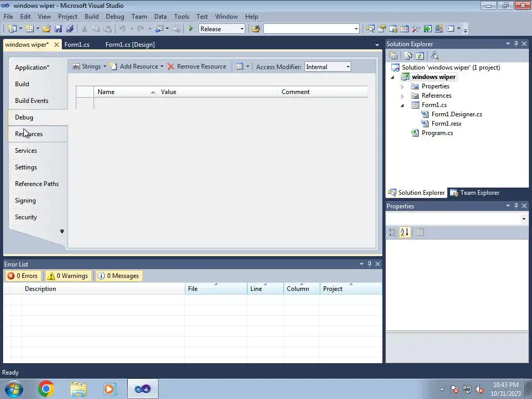Click the Save All toolbar icon
The image size is (532, 399).
pos(70,29)
